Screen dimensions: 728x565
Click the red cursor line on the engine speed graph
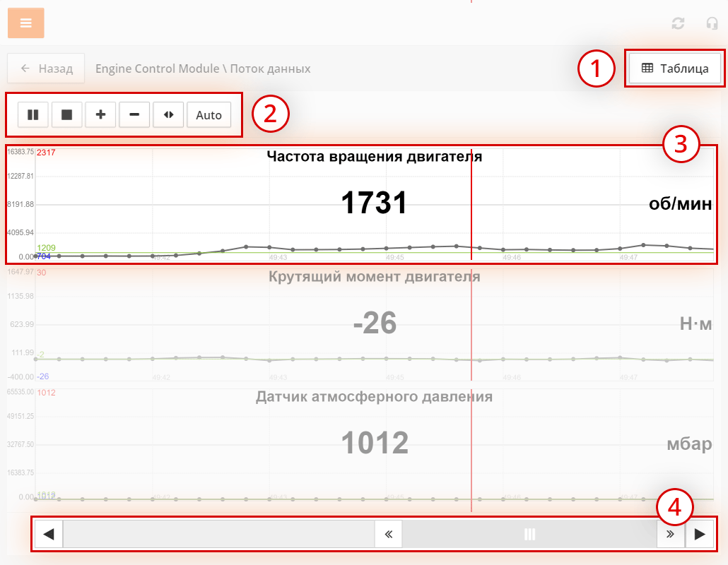(471, 212)
